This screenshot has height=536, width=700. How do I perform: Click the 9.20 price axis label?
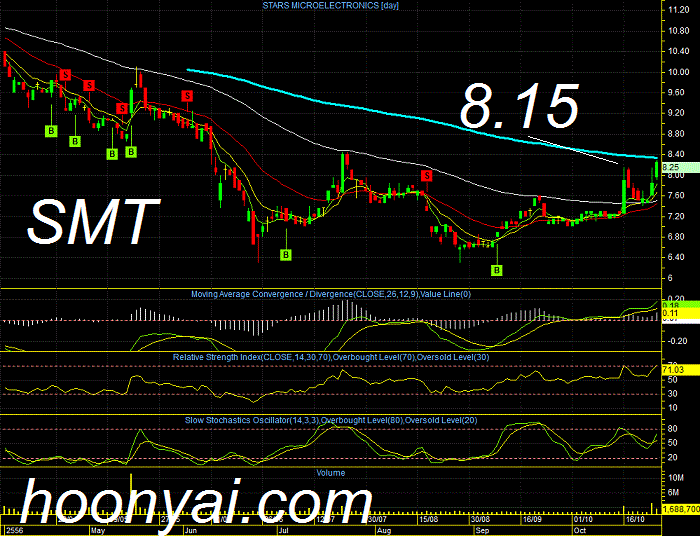coord(678,113)
